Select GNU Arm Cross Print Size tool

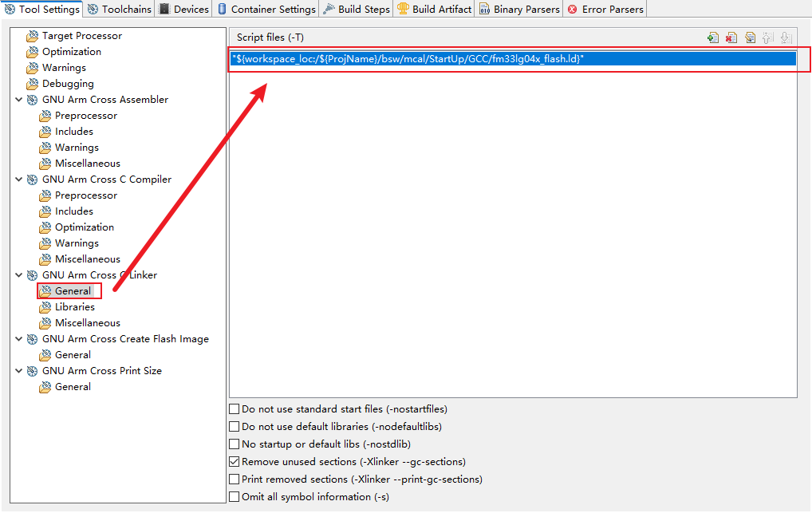coord(102,371)
